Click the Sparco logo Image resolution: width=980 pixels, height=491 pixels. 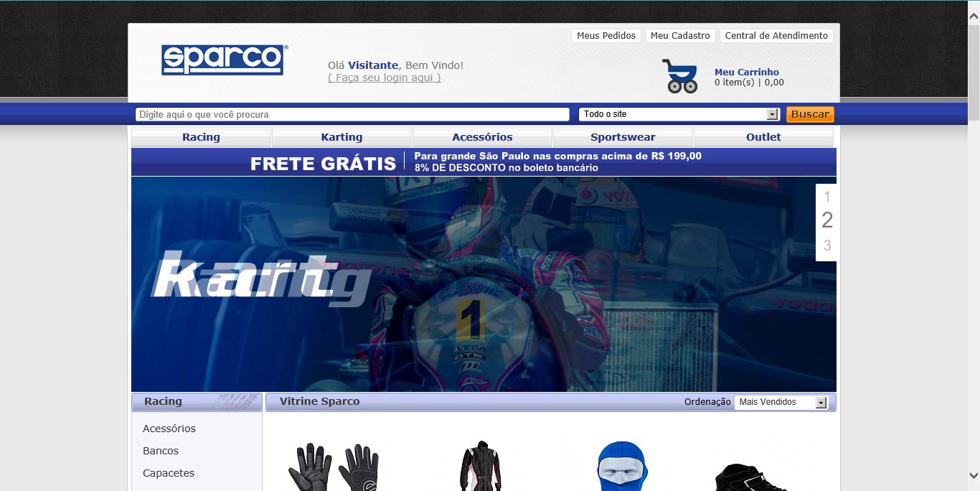point(224,60)
